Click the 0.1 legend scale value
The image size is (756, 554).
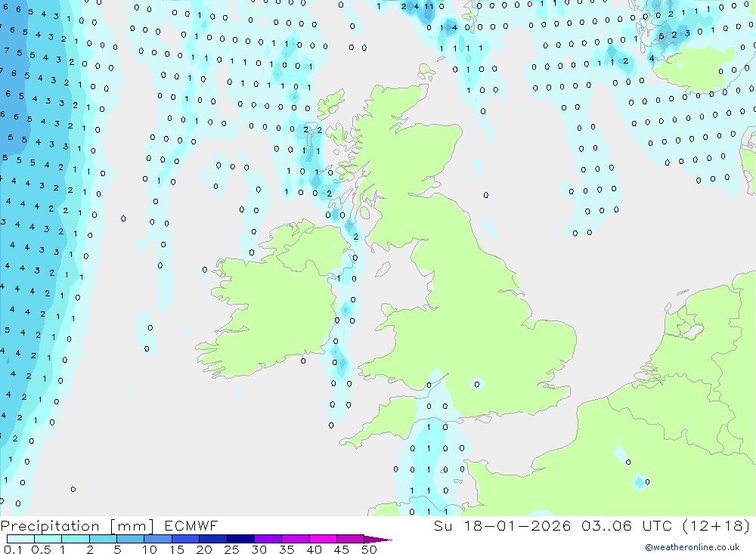(x=13, y=549)
